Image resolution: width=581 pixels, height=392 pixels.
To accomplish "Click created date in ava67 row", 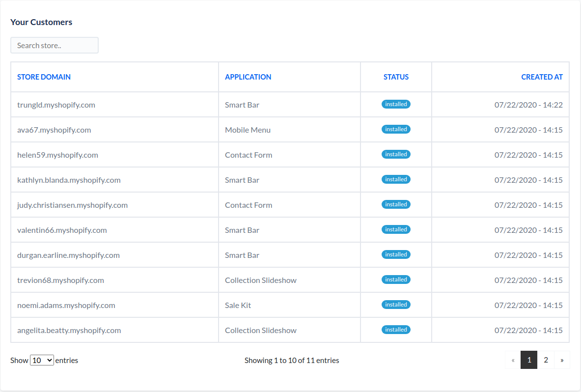I will click(528, 130).
